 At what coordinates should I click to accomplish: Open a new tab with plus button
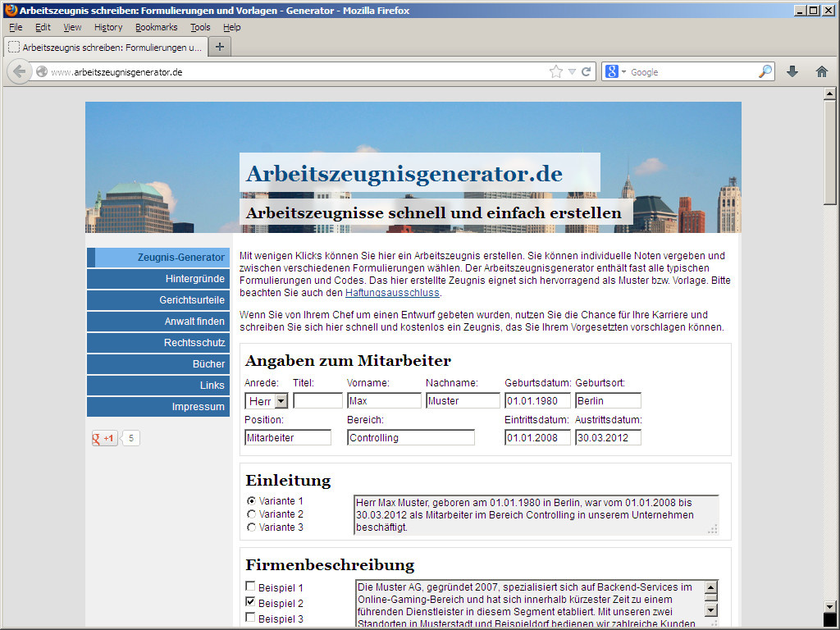[x=220, y=47]
